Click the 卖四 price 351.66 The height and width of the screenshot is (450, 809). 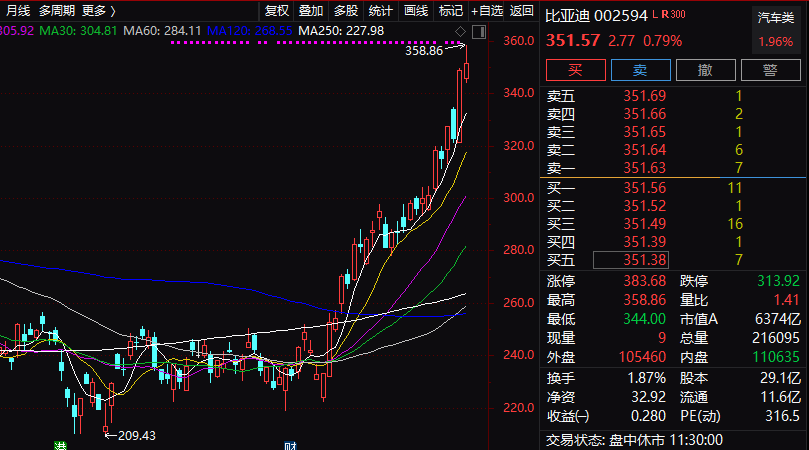pos(645,114)
